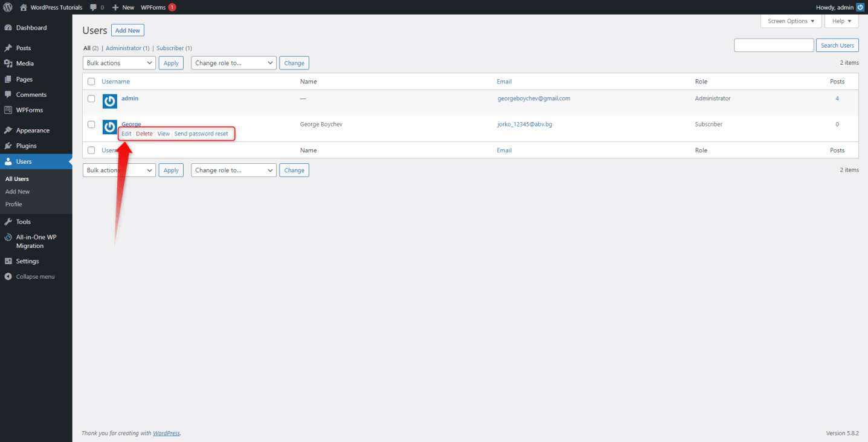Open the top Bulk actions dropdown

tap(119, 63)
